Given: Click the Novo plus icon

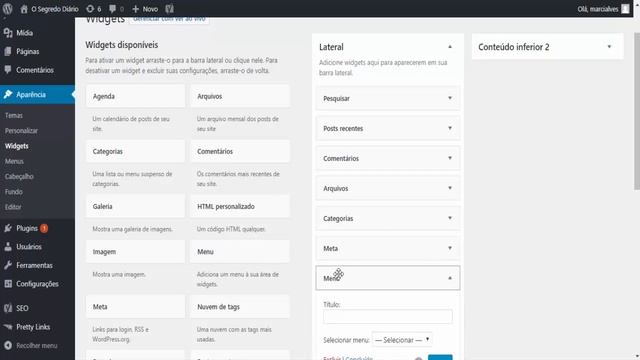Looking at the screenshot, I should pos(136,9).
